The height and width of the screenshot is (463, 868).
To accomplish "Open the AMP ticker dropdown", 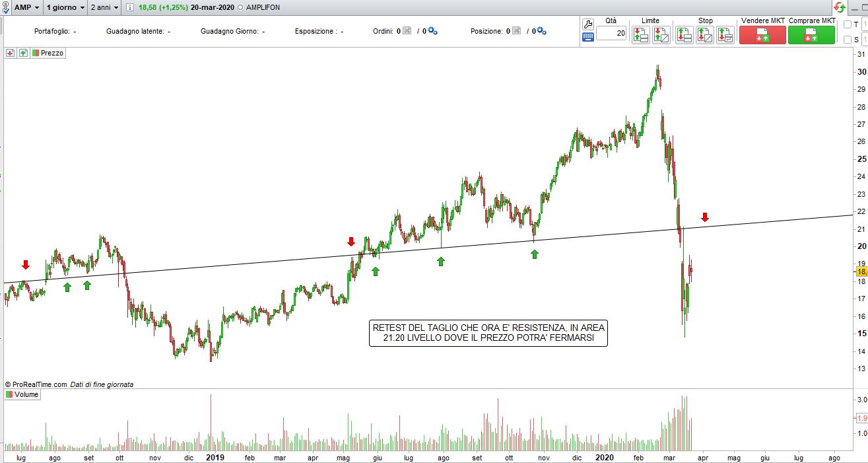I will (26, 7).
